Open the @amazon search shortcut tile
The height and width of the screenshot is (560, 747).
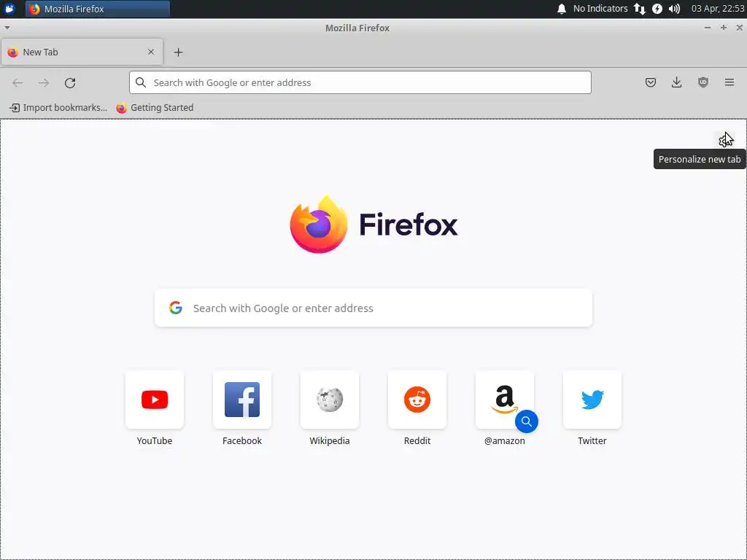pos(505,400)
